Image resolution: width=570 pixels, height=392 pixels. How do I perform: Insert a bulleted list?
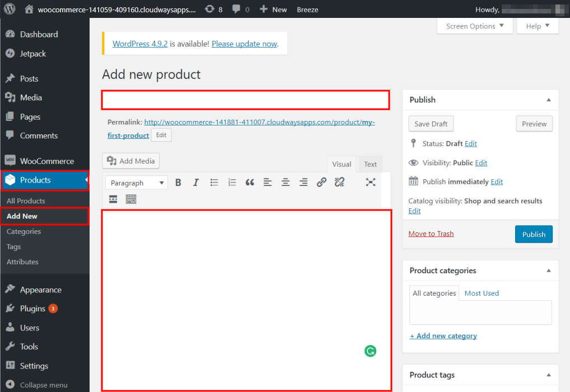(214, 183)
